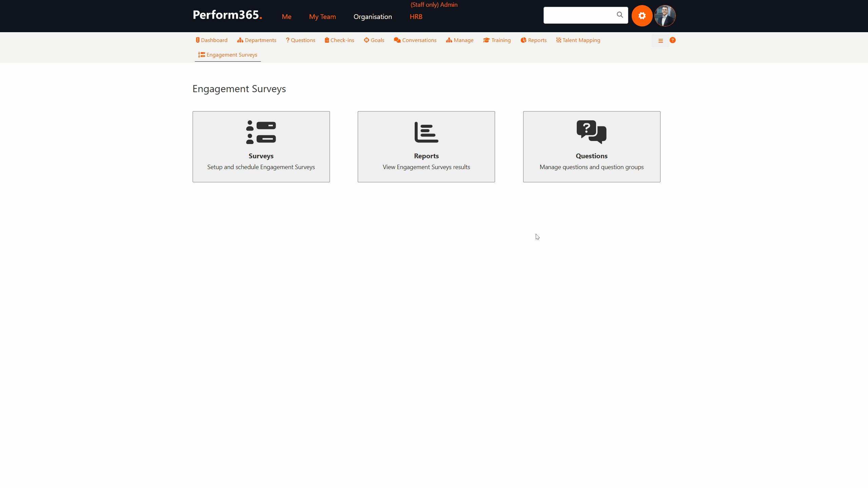Click the search magnifier icon
The image size is (868, 488).
[620, 15]
